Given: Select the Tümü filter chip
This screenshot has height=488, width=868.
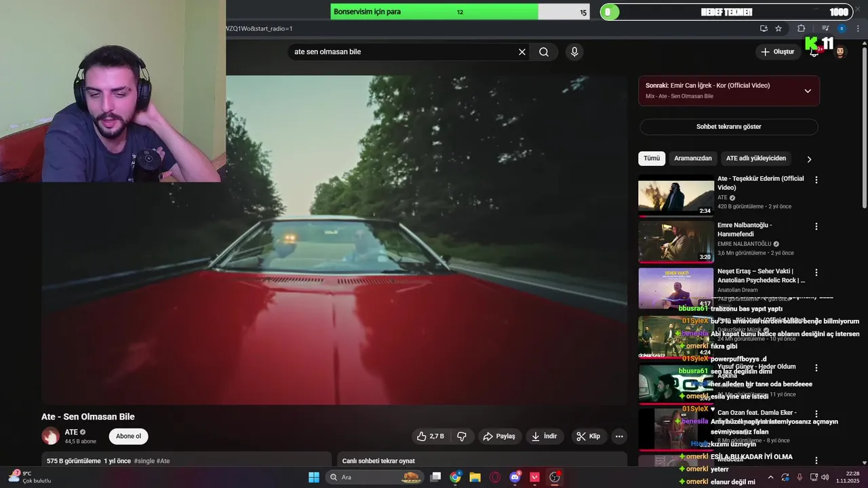Looking at the screenshot, I should 652,159.
